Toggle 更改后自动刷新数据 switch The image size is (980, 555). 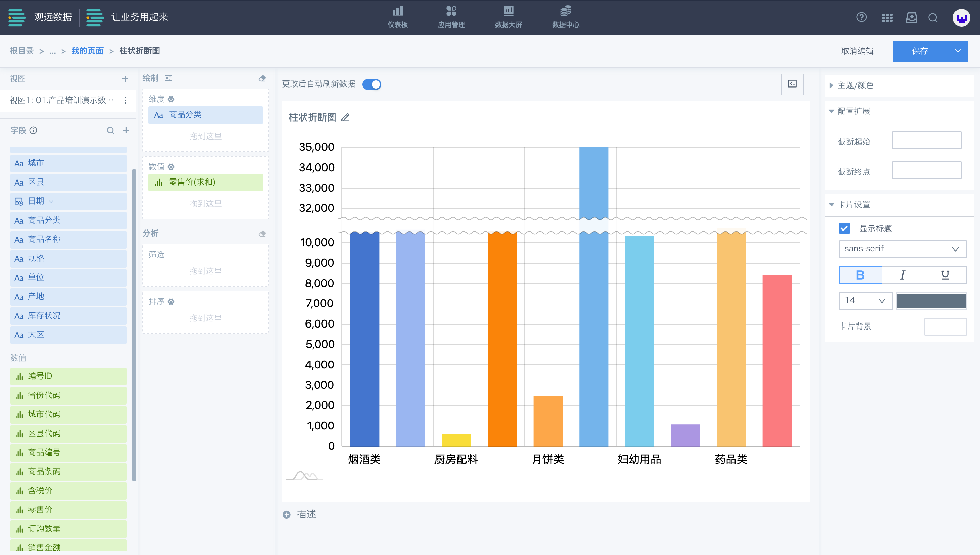372,84
